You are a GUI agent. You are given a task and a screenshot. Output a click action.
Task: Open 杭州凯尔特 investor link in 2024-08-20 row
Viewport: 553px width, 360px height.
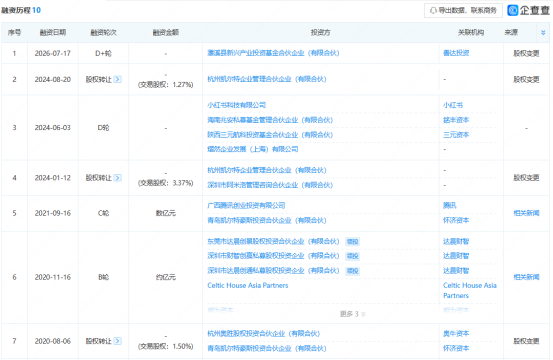(267, 79)
